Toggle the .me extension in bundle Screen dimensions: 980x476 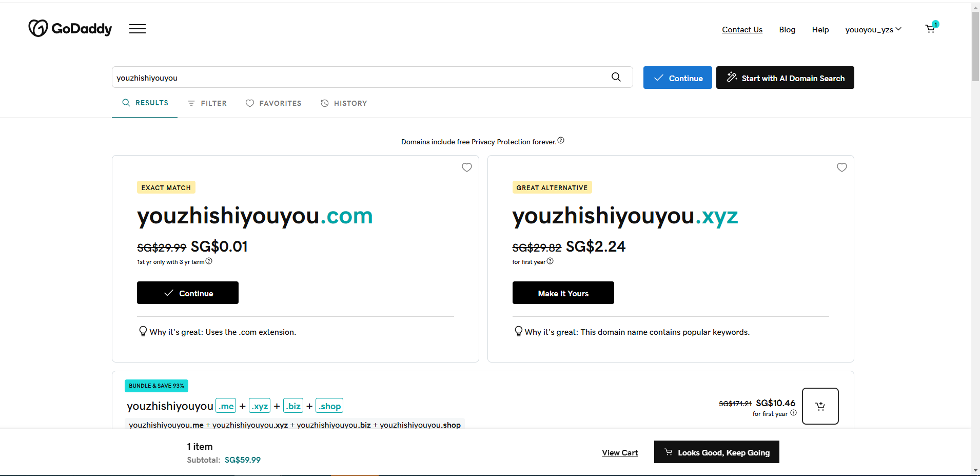[x=226, y=406]
